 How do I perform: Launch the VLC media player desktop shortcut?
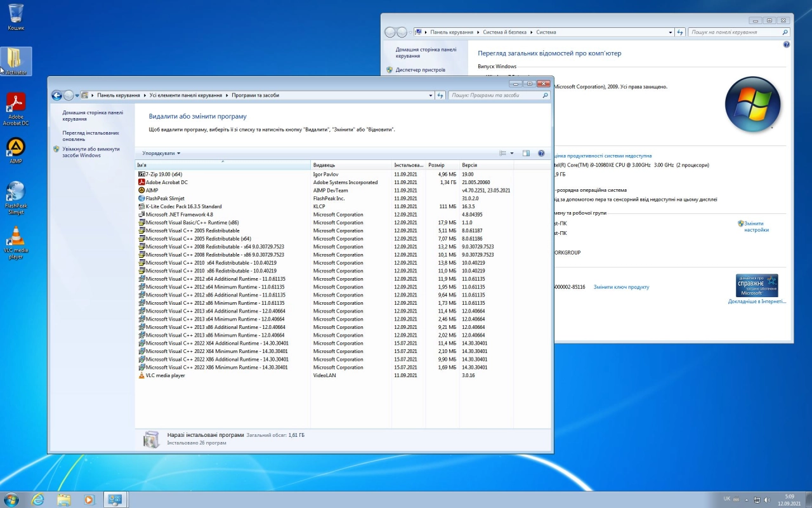tap(16, 243)
